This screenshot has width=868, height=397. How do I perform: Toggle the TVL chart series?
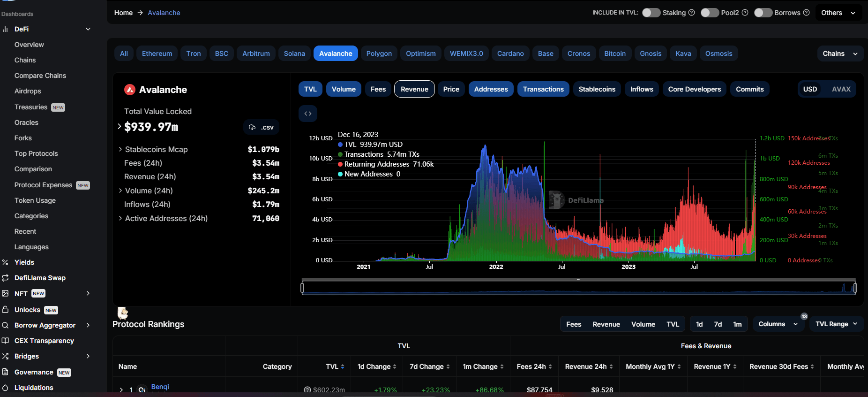click(x=310, y=89)
